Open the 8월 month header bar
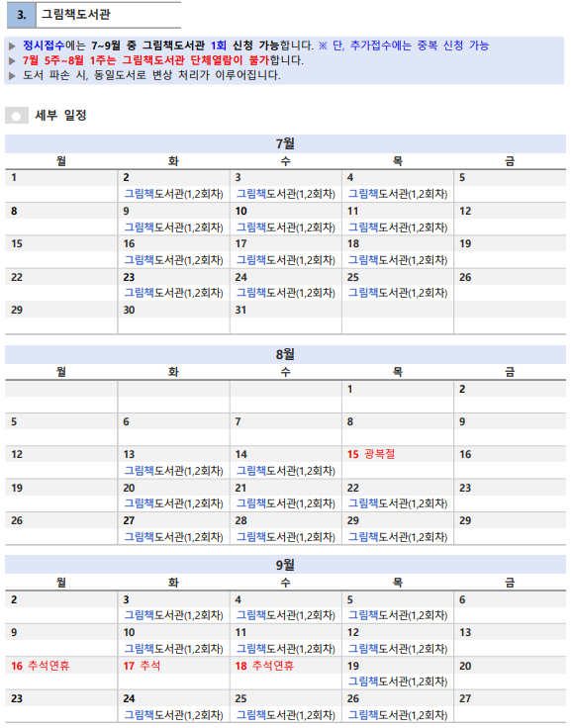The height and width of the screenshot is (728, 572). pos(285,355)
